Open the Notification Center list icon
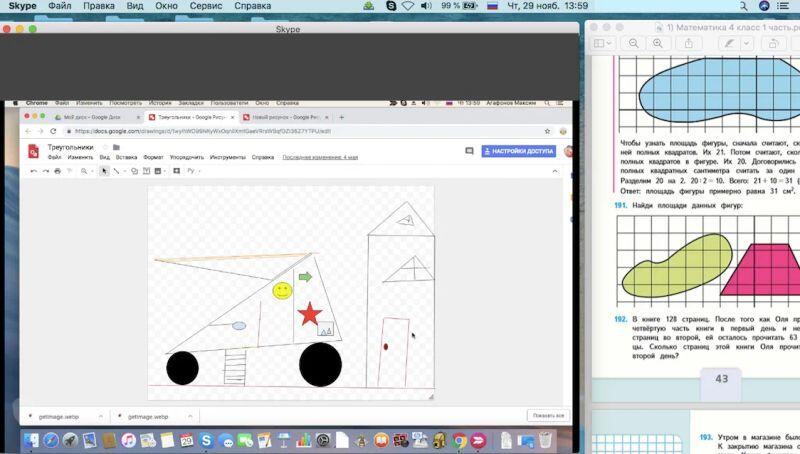 point(785,6)
